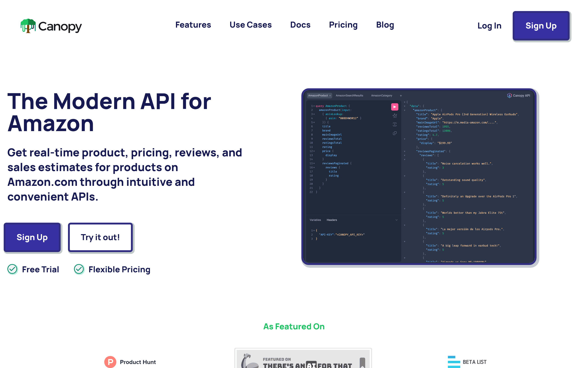Screen dimensions: 588x368
Task: Click the BETA LIST text label
Action: point(475,362)
